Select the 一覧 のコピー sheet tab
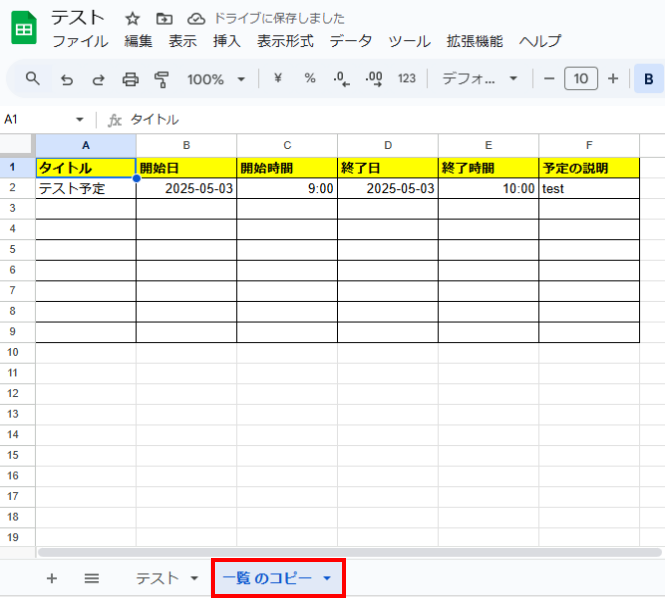Viewport: 665px width, 598px height. pos(267,578)
